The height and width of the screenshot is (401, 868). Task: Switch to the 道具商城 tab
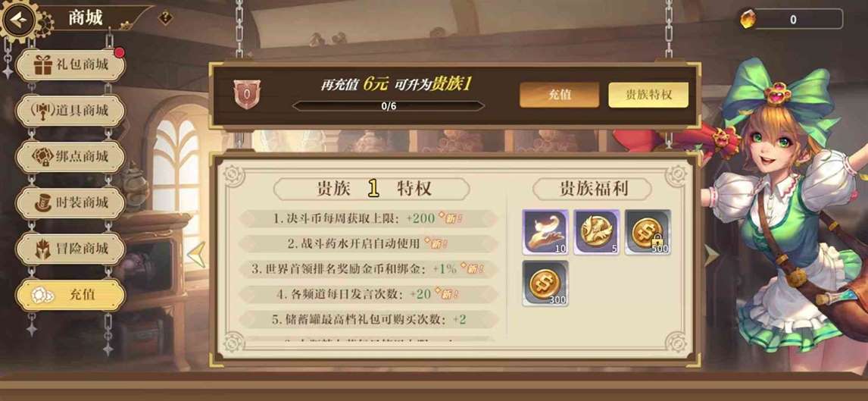[71, 111]
